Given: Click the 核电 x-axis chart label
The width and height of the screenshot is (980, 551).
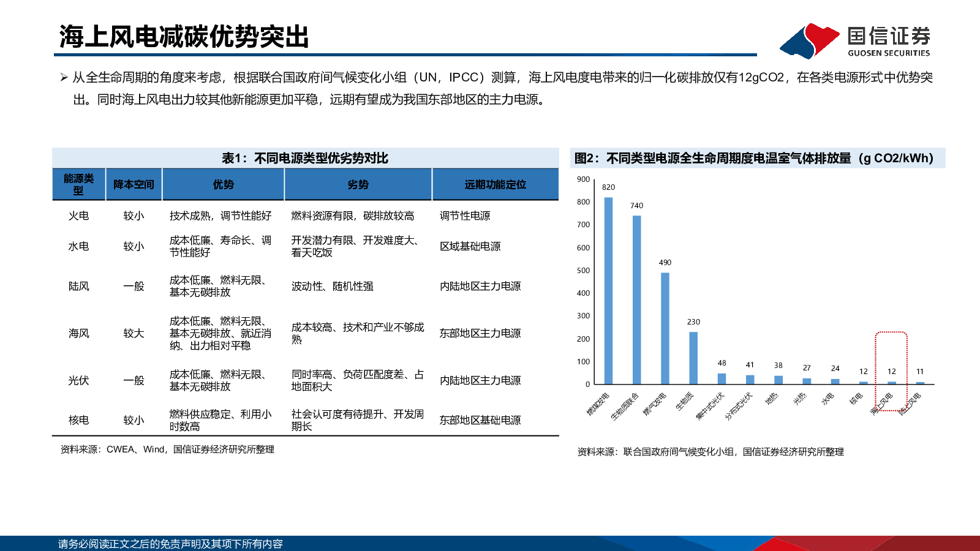Looking at the screenshot, I should (x=856, y=398).
